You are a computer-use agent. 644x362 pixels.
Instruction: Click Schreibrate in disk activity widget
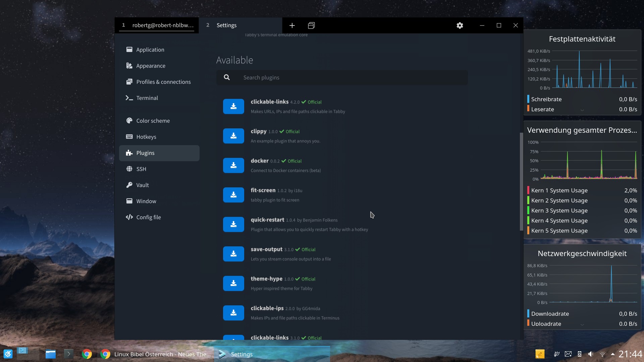click(x=546, y=99)
